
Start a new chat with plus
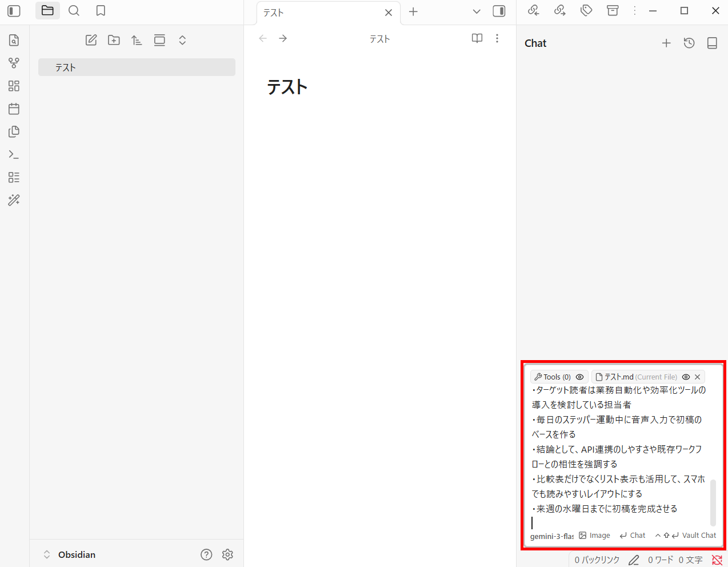[x=666, y=43]
